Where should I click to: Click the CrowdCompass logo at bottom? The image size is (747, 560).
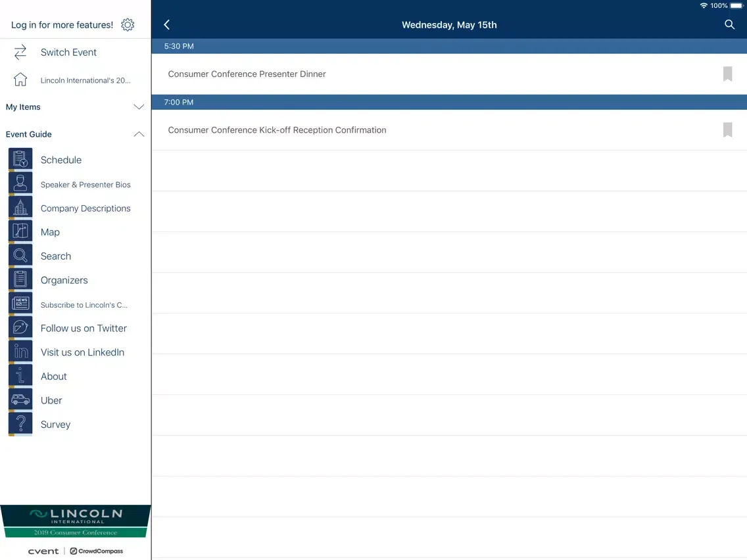click(x=97, y=551)
